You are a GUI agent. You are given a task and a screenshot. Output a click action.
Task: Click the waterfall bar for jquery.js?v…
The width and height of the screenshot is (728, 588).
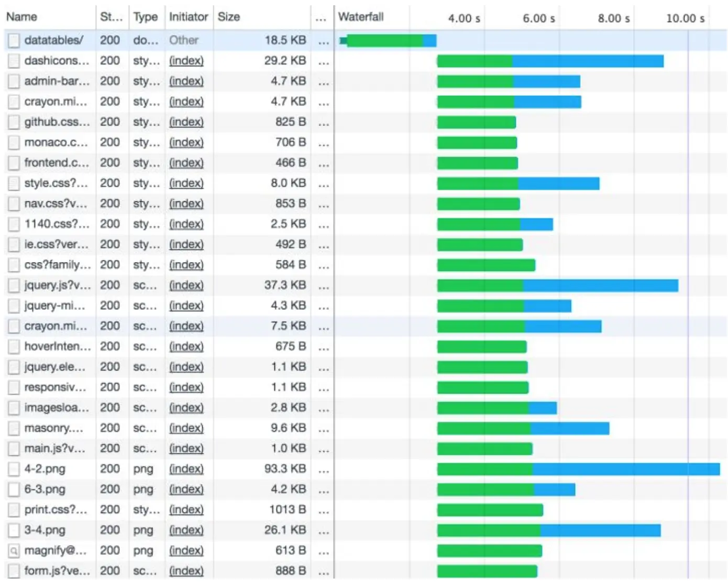(558, 286)
